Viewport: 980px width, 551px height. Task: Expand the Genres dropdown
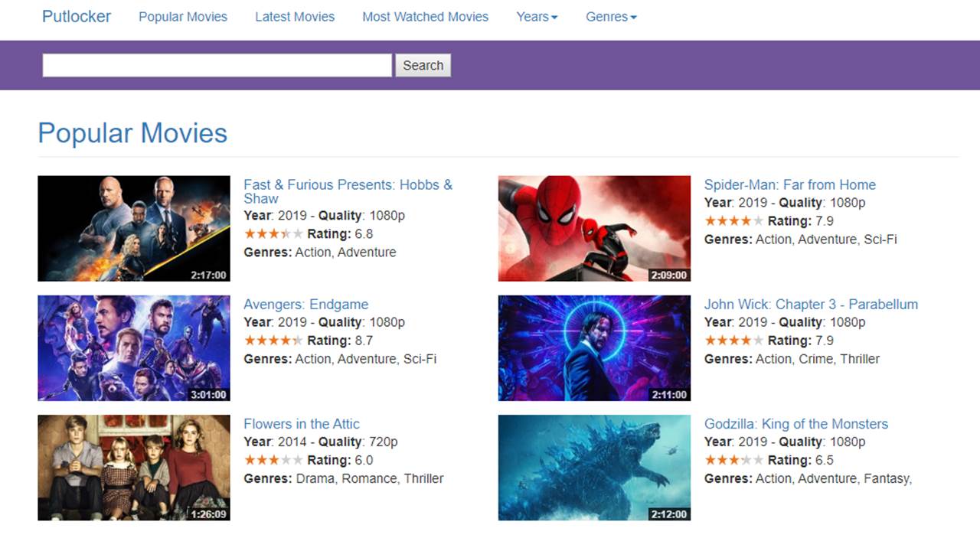(x=611, y=17)
